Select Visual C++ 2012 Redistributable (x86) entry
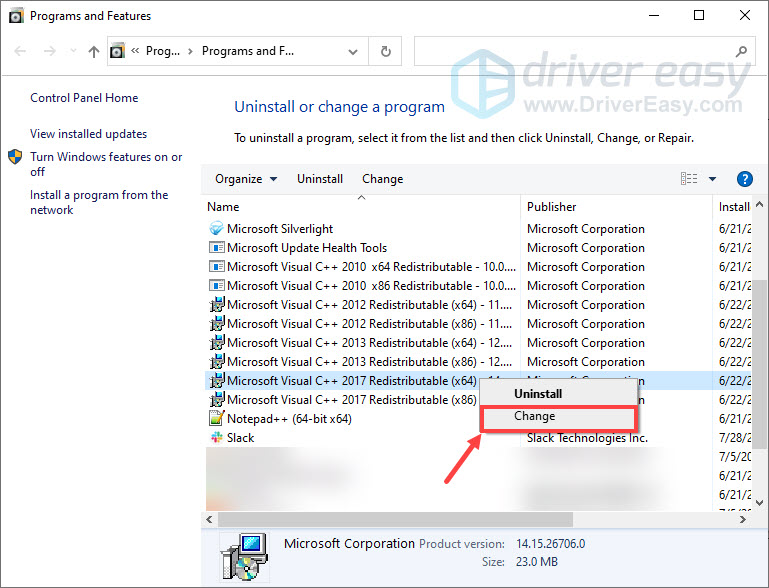769x588 pixels. (x=370, y=324)
